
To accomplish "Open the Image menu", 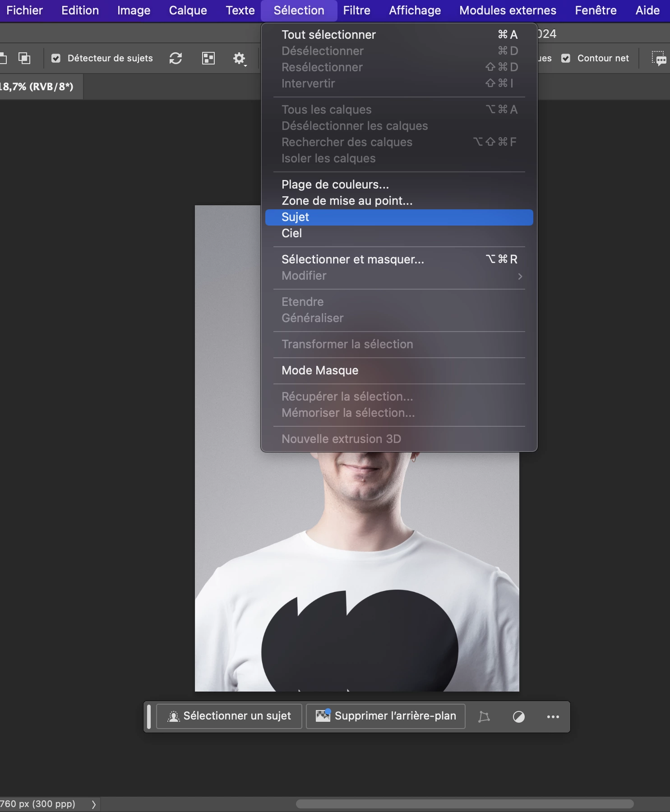I will click(134, 10).
